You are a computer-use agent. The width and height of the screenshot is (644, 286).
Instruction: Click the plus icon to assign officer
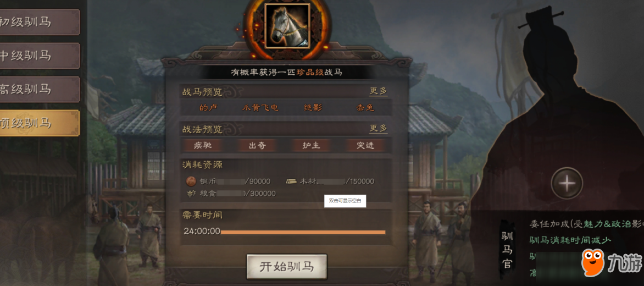[567, 183]
